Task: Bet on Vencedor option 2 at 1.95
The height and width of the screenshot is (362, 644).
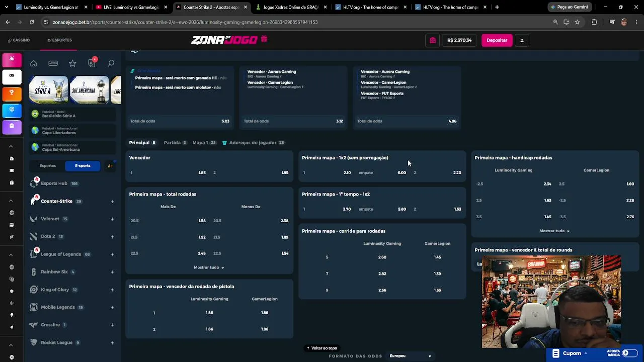Action: [251, 172]
